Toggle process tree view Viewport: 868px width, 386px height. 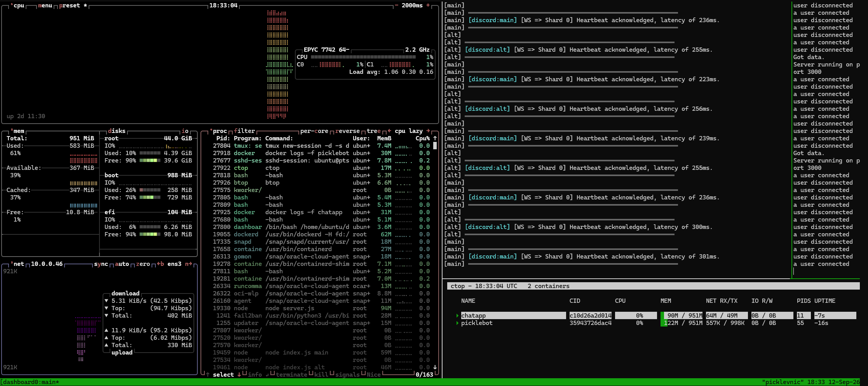374,131
